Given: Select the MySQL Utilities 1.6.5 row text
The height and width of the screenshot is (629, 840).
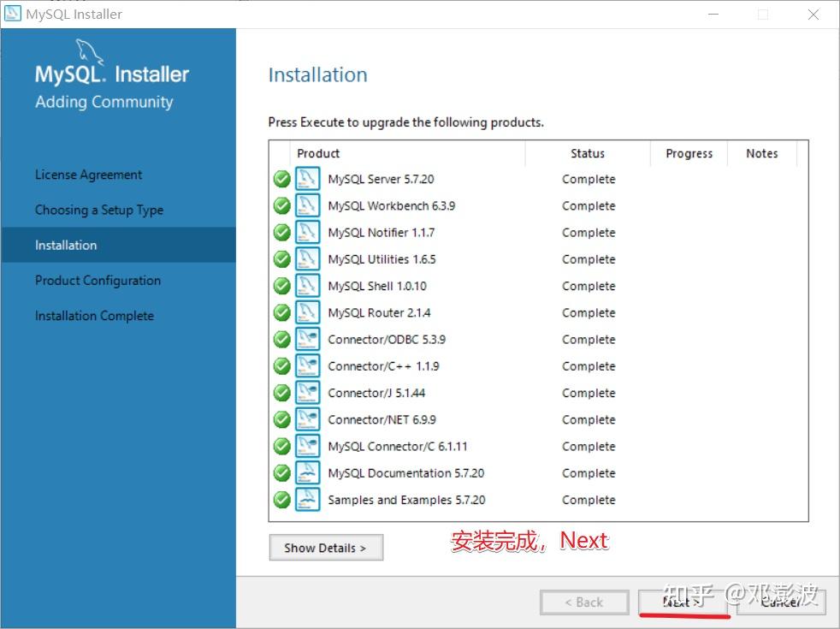Looking at the screenshot, I should point(382,259).
